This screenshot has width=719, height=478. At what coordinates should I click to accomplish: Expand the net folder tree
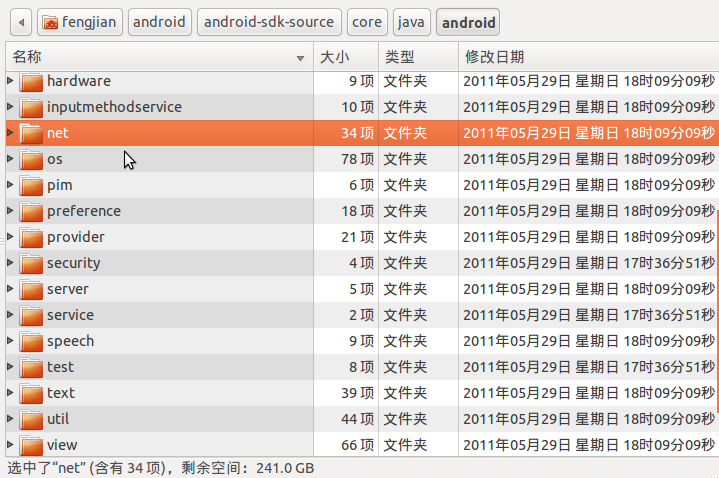11,133
